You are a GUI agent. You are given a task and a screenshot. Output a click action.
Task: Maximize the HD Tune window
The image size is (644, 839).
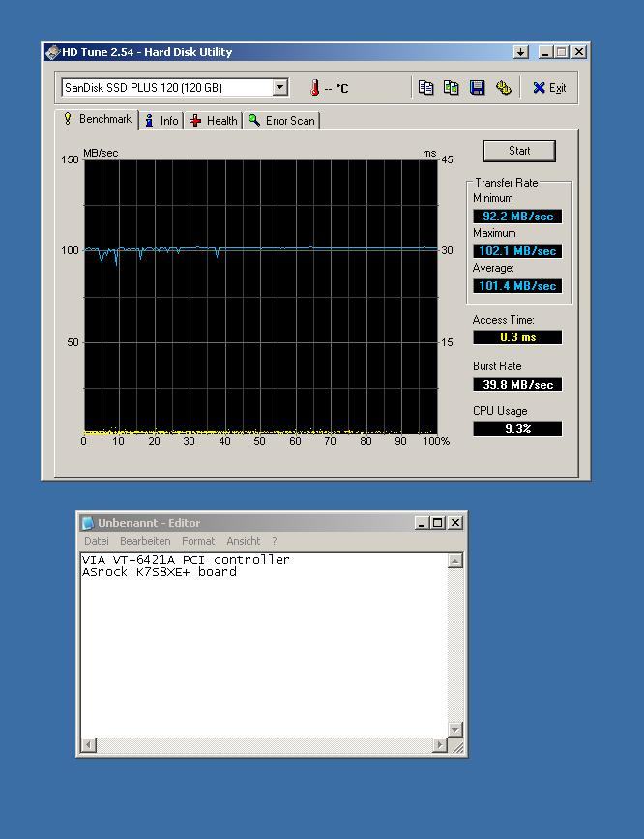561,52
